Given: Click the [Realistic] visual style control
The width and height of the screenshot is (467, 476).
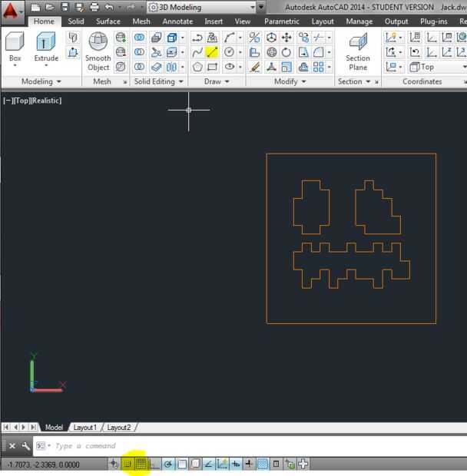Looking at the screenshot, I should pos(46,101).
